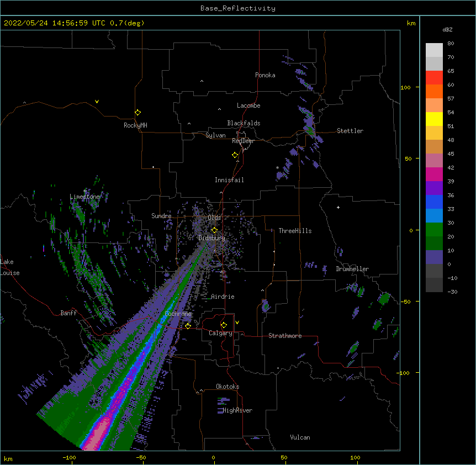Click the Base_Reflectivity title text

click(238, 8)
